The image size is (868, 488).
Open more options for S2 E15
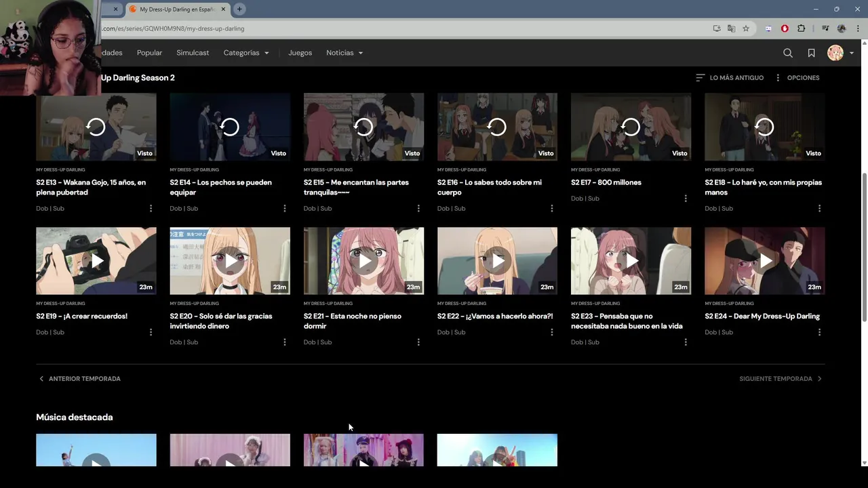click(418, 209)
